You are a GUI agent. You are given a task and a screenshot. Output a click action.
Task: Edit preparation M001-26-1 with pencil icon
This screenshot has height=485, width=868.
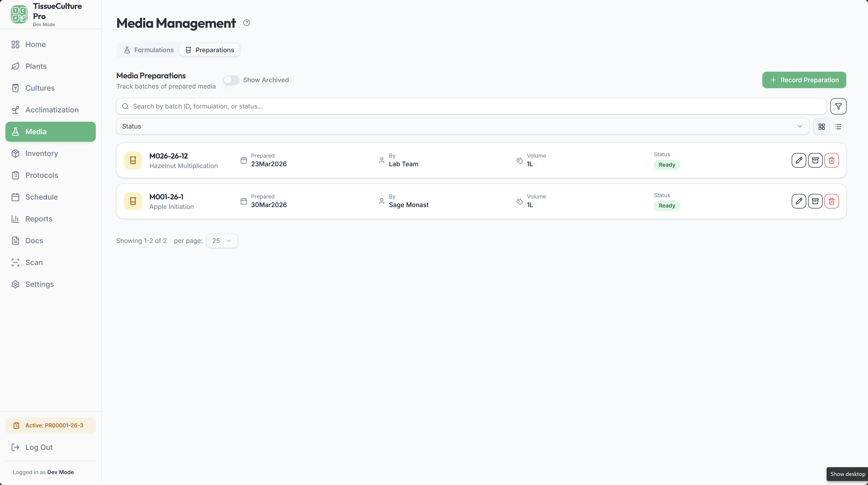coord(799,201)
